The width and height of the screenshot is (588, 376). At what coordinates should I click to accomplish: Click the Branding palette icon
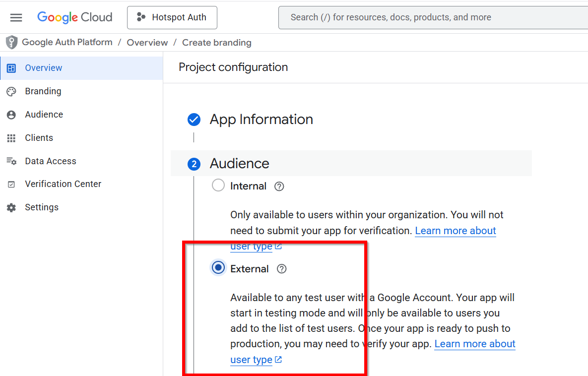click(11, 91)
